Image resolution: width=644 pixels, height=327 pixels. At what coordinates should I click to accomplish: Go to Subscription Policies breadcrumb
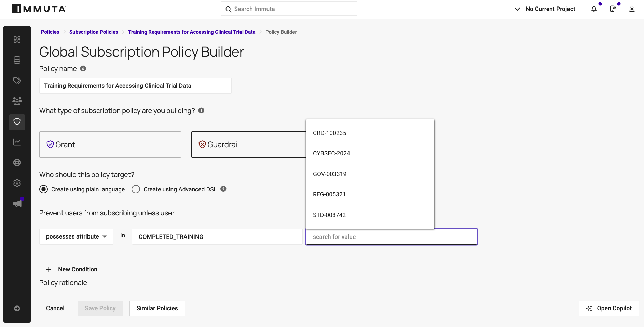[x=94, y=32]
